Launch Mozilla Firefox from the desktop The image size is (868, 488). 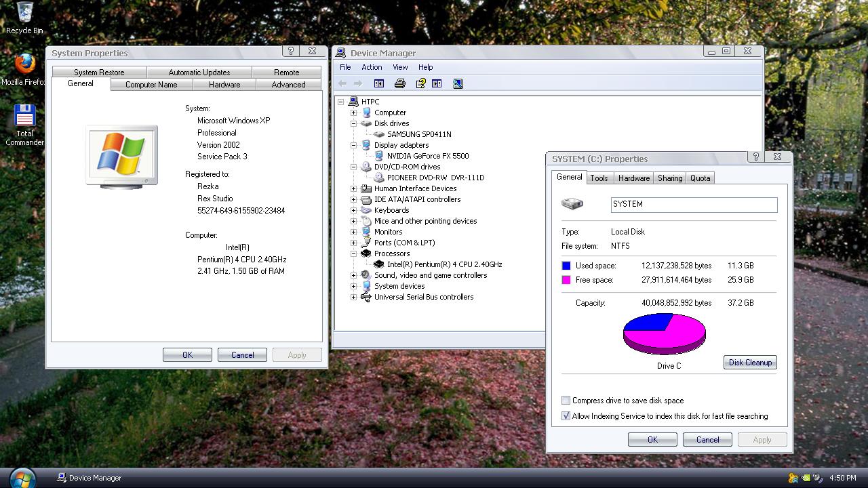point(24,69)
